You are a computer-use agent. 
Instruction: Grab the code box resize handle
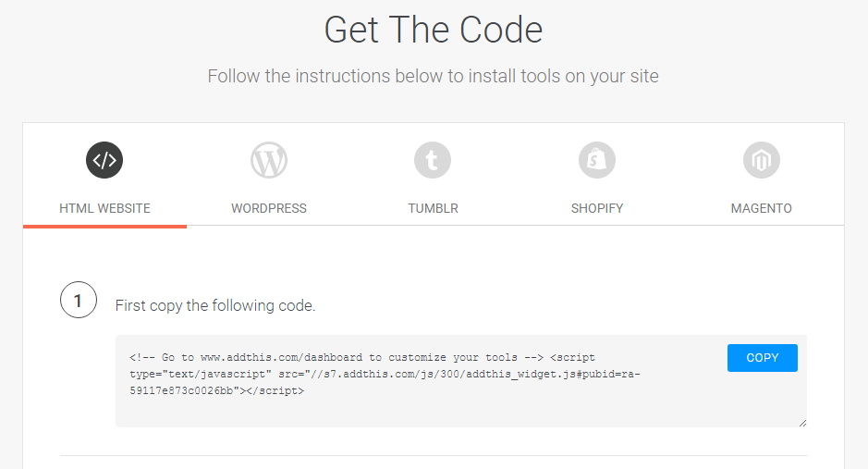pyautogui.click(x=801, y=422)
